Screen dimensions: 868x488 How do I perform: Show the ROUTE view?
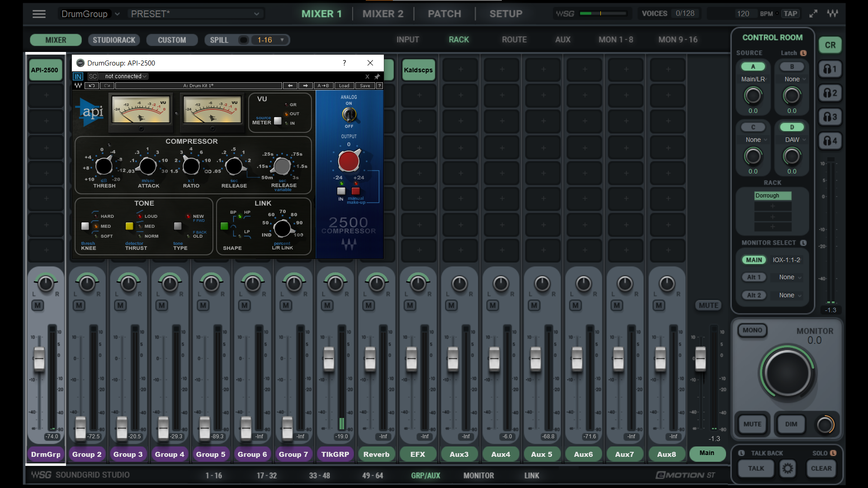514,40
